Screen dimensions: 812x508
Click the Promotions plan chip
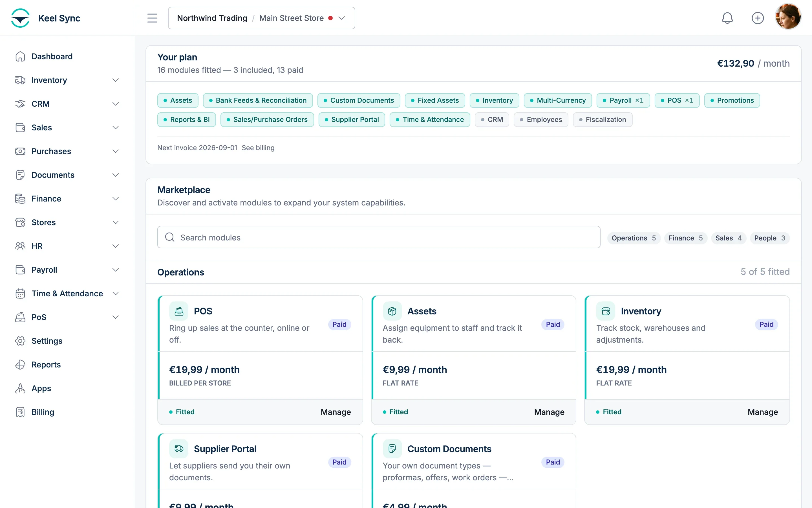tap(732, 100)
